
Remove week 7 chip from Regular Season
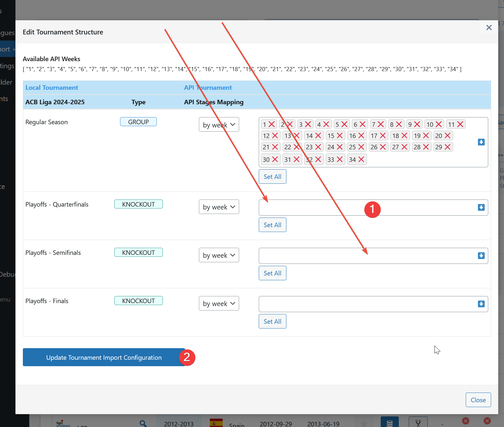point(381,124)
